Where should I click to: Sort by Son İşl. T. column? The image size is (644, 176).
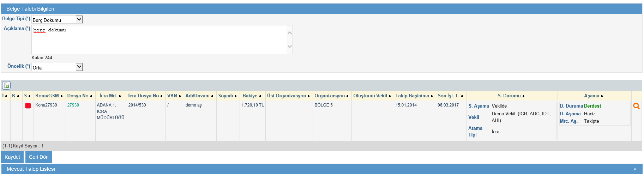[451, 96]
